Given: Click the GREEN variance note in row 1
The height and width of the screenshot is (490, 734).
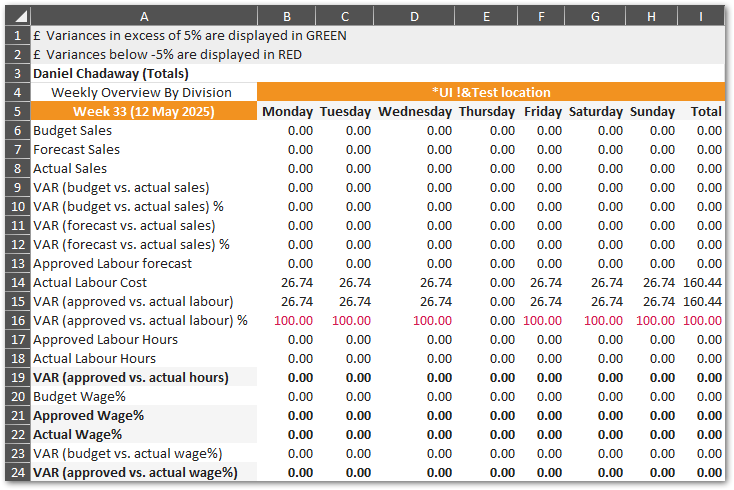Looking at the screenshot, I should point(189,35).
